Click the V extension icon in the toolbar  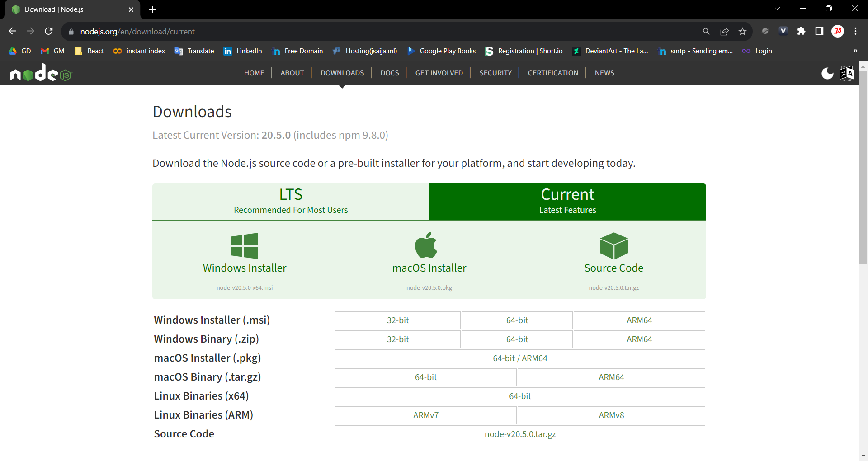tap(783, 31)
